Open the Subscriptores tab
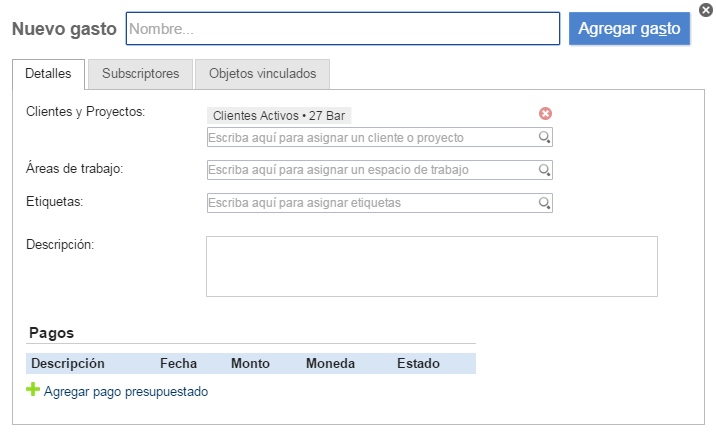The width and height of the screenshot is (716, 432). click(x=140, y=74)
